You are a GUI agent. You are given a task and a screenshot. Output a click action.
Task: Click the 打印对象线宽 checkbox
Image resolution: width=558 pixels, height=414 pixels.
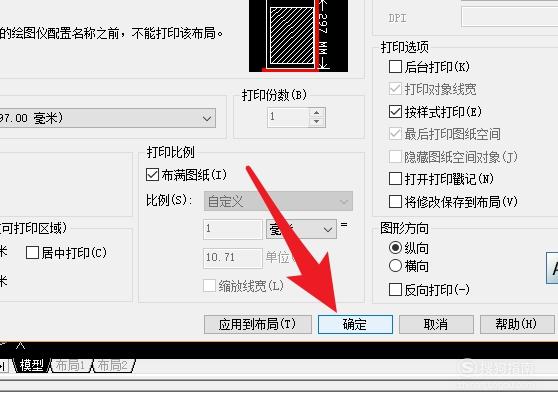[x=395, y=89]
